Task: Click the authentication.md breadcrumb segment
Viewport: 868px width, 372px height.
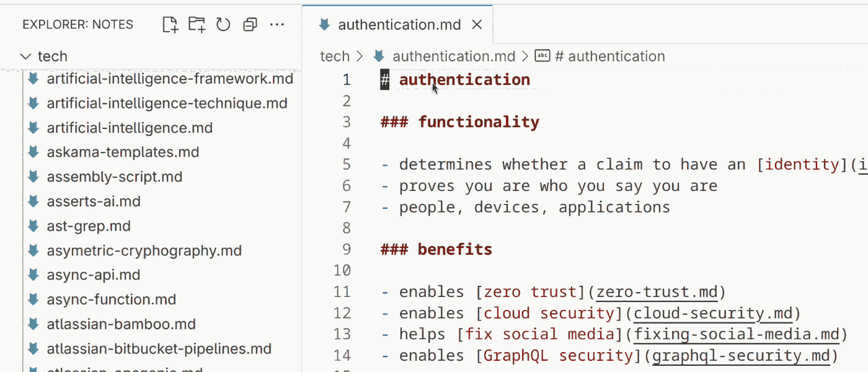Action: (x=453, y=56)
